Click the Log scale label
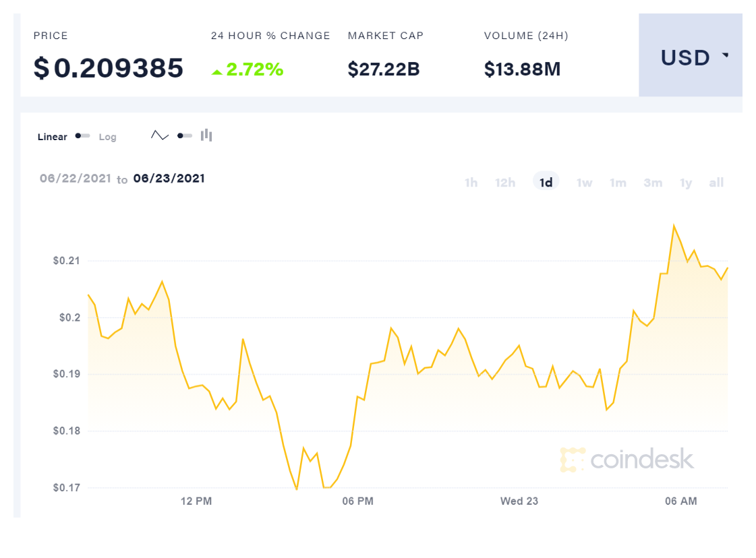The width and height of the screenshot is (756, 558). pyautogui.click(x=108, y=137)
